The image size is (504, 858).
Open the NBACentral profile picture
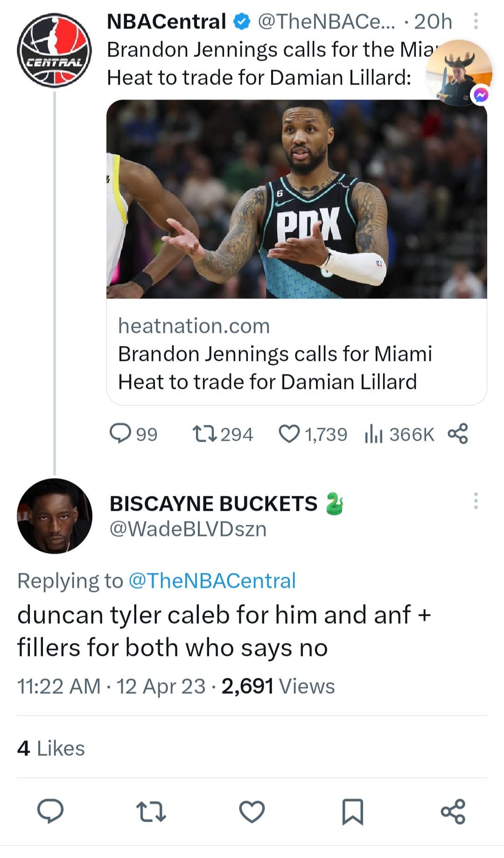pos(54,50)
